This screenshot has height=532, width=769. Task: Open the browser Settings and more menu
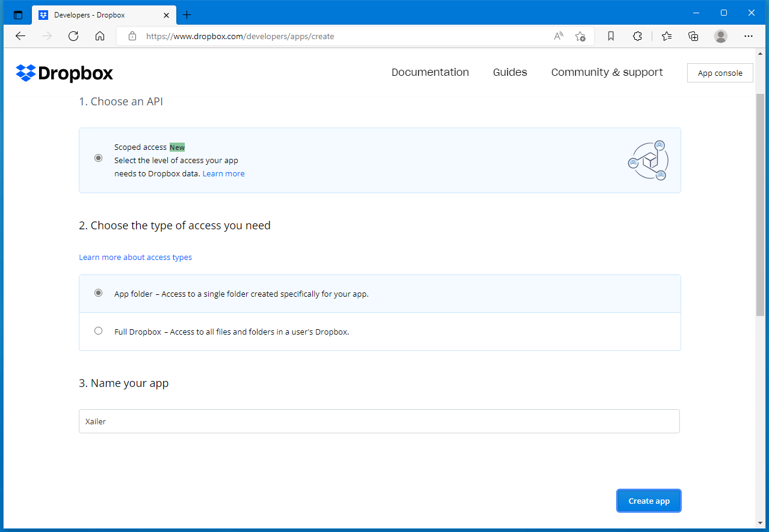(749, 36)
